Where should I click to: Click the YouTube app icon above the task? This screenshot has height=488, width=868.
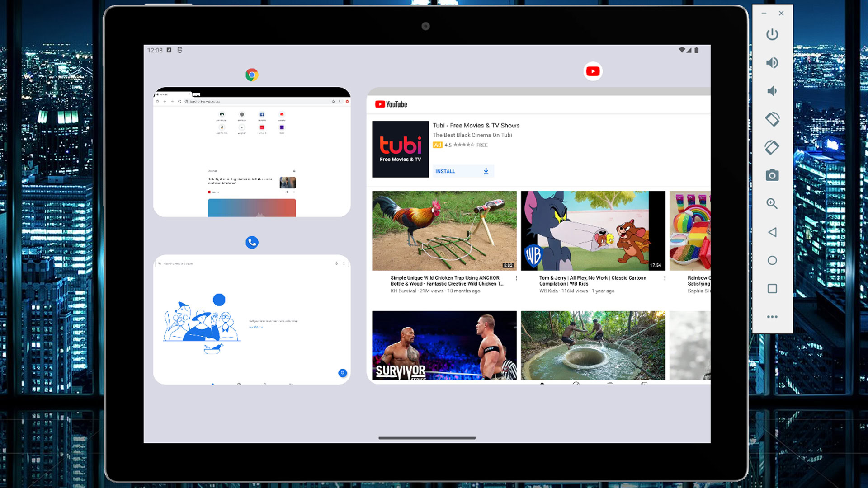593,71
